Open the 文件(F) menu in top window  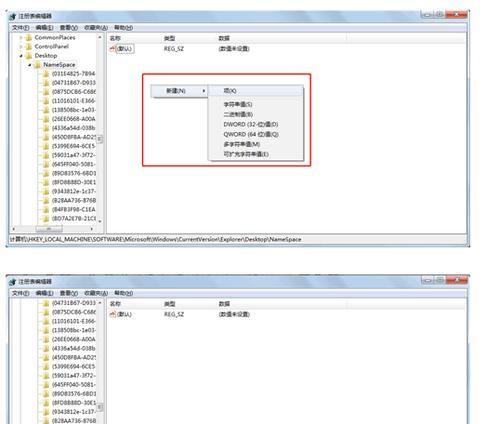[x=21, y=28]
